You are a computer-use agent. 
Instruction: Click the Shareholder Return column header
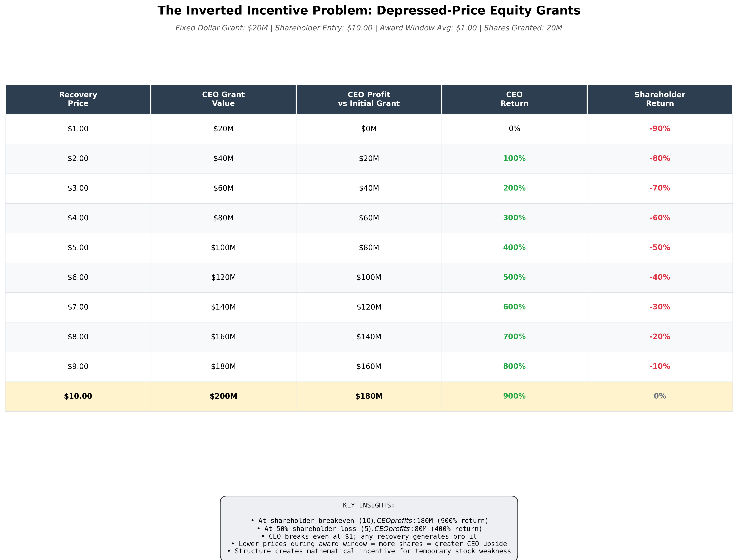660,99
